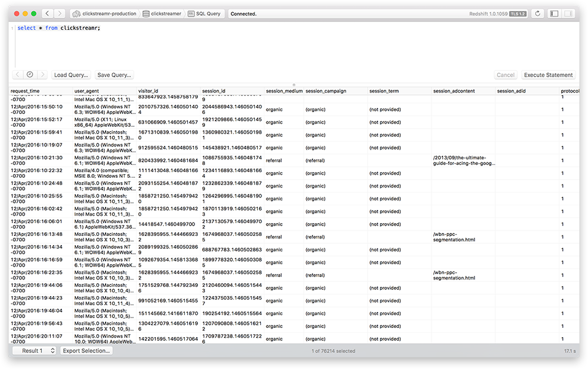Run query with Execute Statement

548,75
